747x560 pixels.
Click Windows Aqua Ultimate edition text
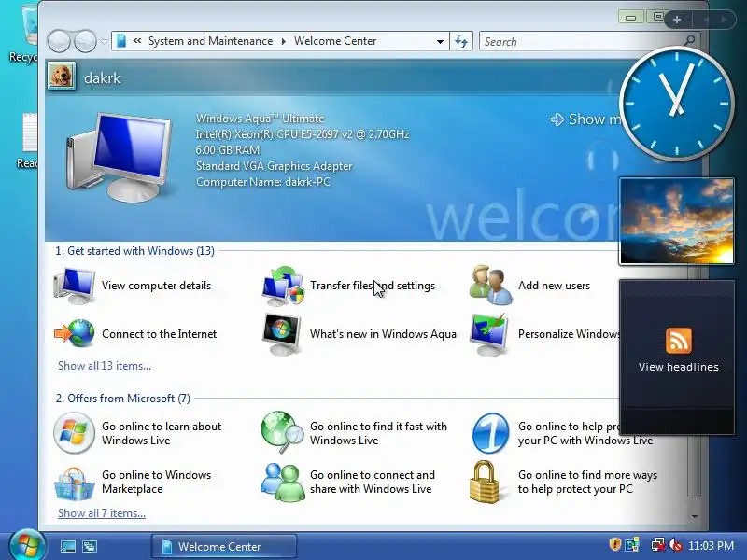[x=261, y=119]
